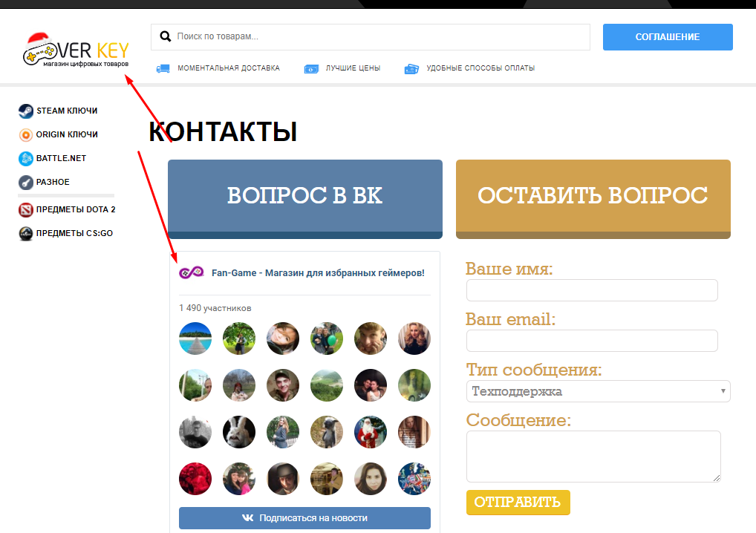Open the white rabbit member avatar

239,432
